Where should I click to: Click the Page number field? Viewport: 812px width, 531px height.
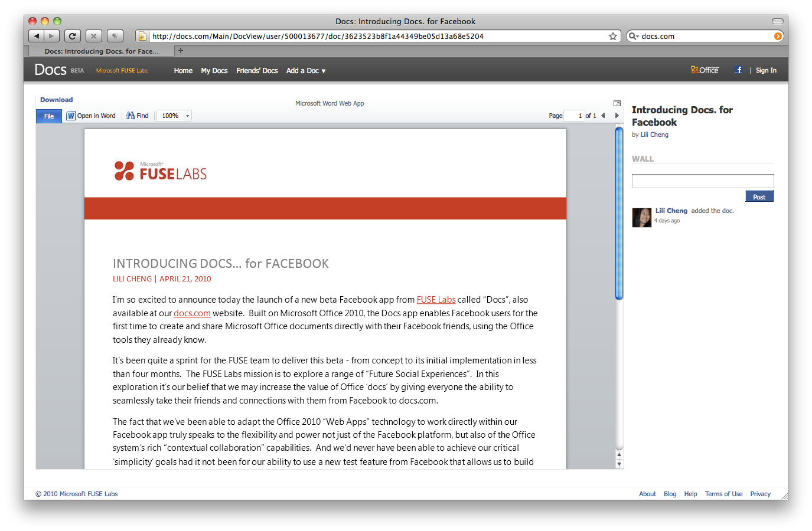point(573,116)
